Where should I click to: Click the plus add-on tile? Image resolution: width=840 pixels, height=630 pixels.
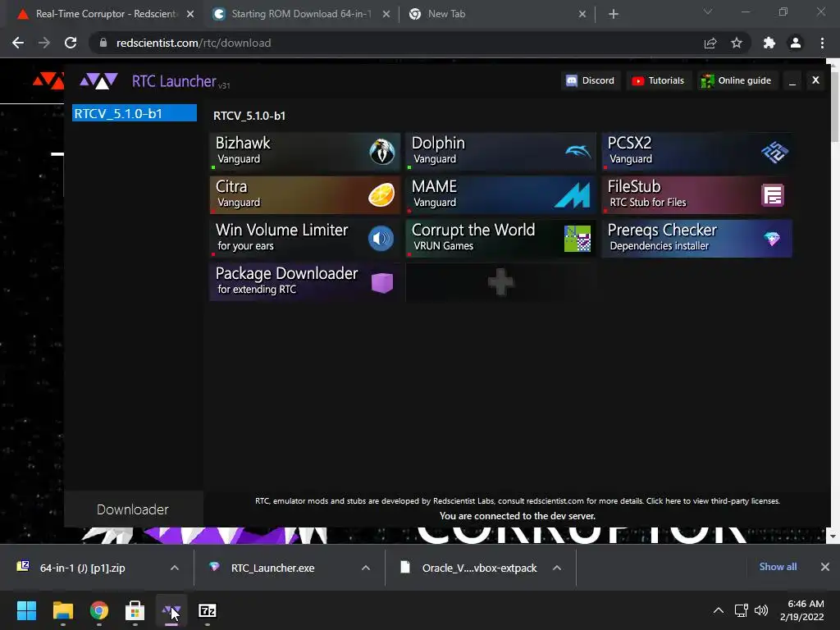tap(501, 282)
